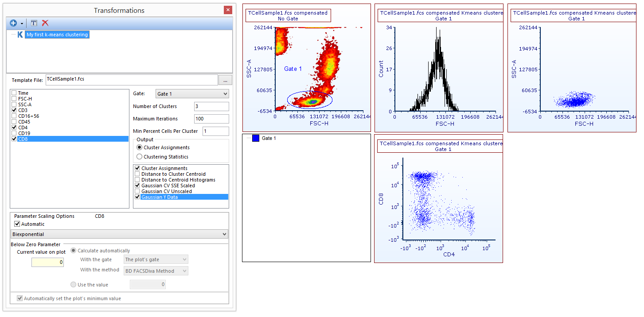Open the BD FACSDiva Method dropdown
Screen dimensions: 644x317
(x=156, y=271)
